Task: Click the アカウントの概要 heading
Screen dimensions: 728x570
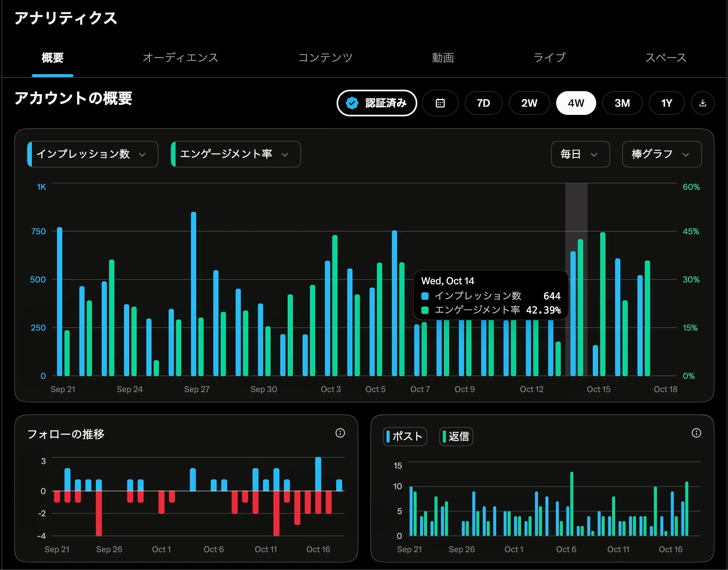Action: (73, 98)
